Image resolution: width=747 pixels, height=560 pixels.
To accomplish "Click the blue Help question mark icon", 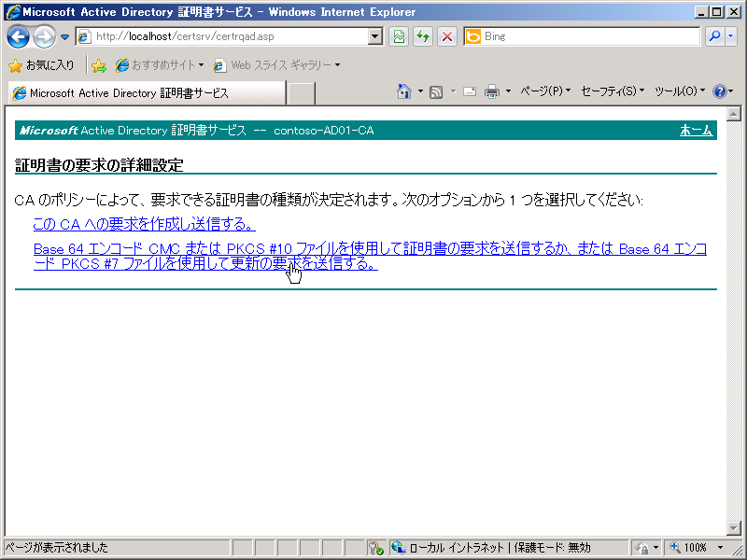I will tap(719, 91).
